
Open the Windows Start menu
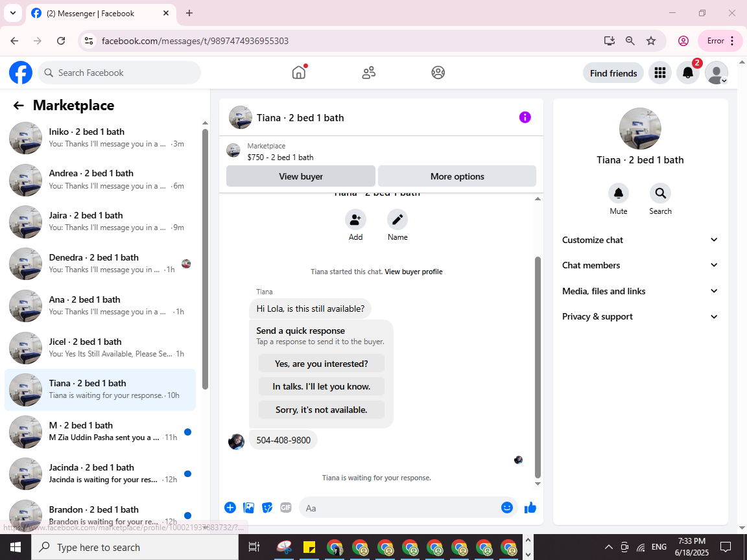pos(16,547)
